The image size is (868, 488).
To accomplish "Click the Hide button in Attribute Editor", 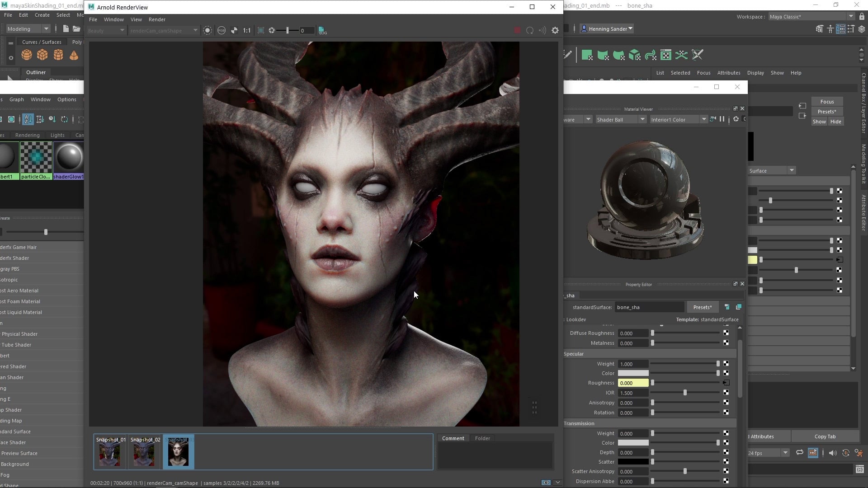I will click(836, 122).
